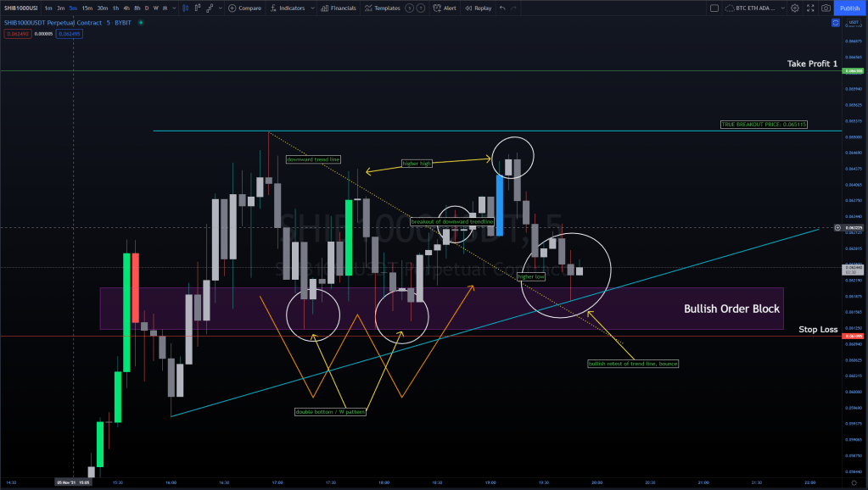
Task: Toggle the select layout square icon
Action: click(x=714, y=8)
